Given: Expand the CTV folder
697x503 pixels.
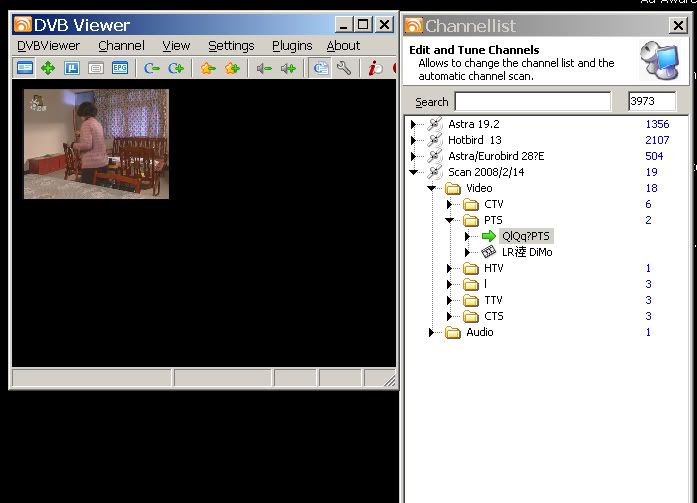Looking at the screenshot, I should click(x=449, y=204).
